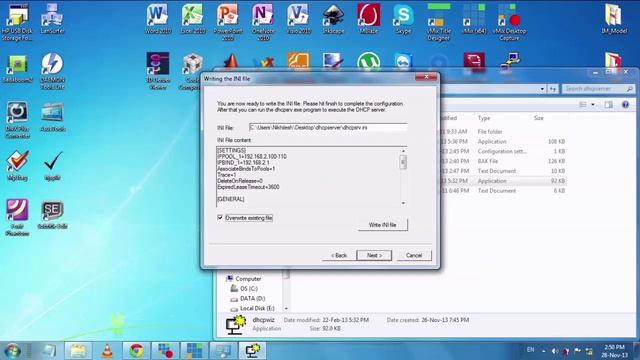
Task: Open the vMix Title Designer shortcut
Action: pyautogui.click(x=439, y=22)
